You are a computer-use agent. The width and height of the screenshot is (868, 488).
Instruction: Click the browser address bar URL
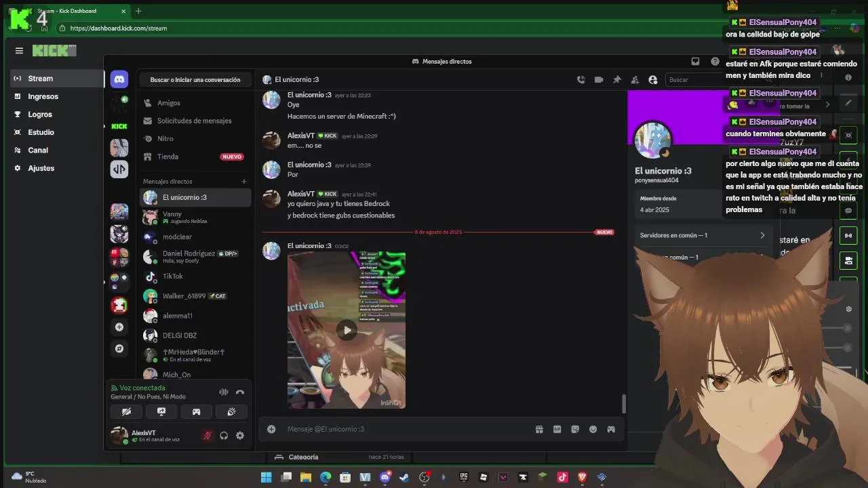[x=119, y=28]
